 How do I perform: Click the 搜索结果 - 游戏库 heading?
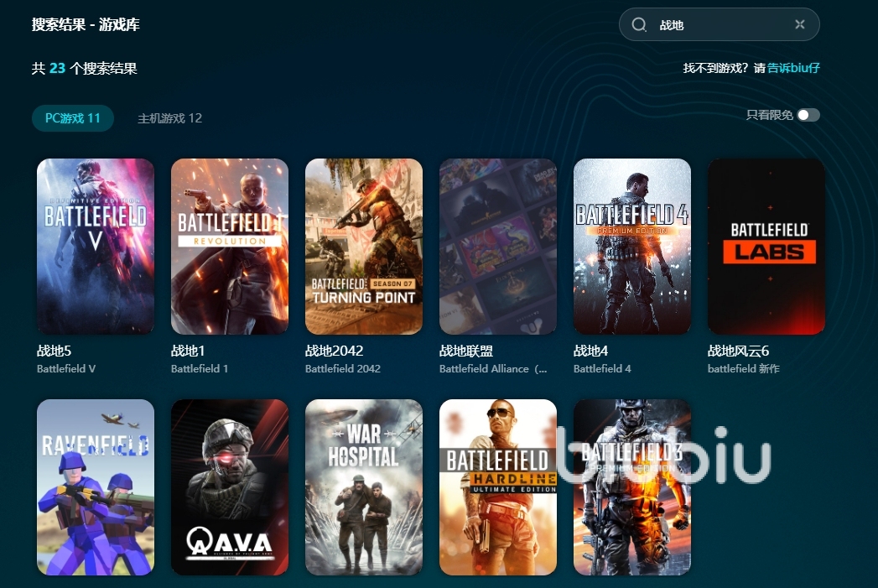[86, 24]
